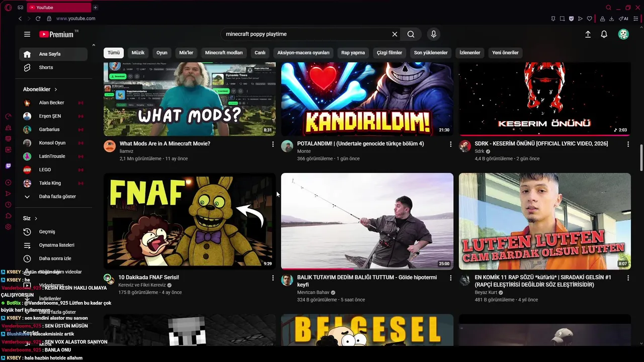Expand the Siz section chevron

36,218
